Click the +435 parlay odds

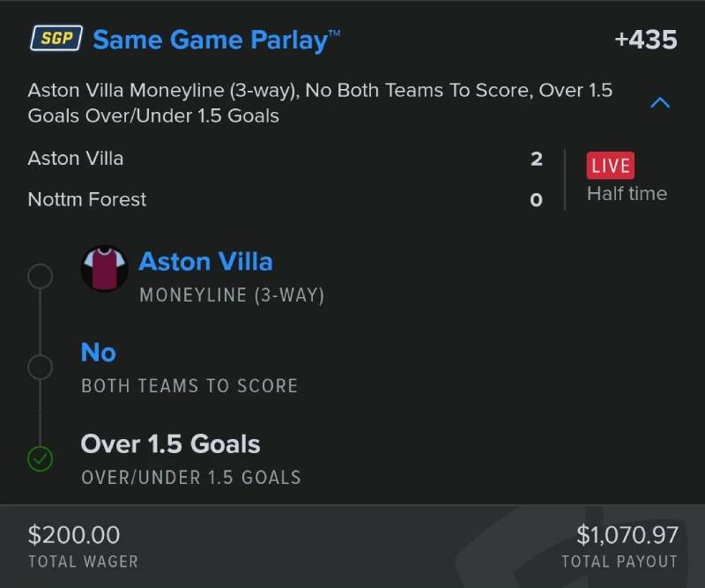pos(645,40)
